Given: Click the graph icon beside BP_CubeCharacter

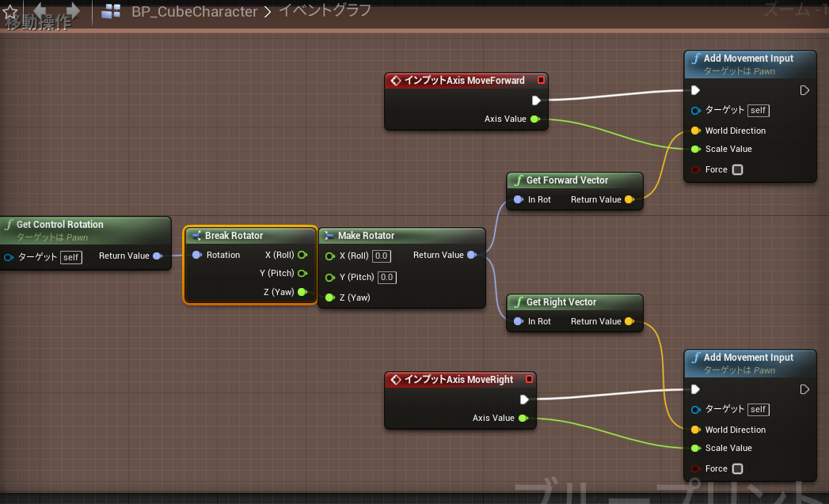Looking at the screenshot, I should point(111,10).
